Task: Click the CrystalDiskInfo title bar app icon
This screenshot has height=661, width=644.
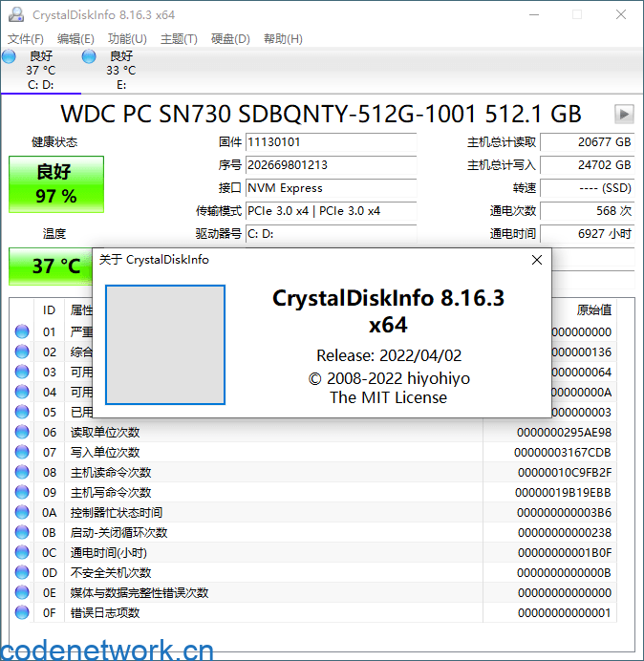Action: click(16, 14)
